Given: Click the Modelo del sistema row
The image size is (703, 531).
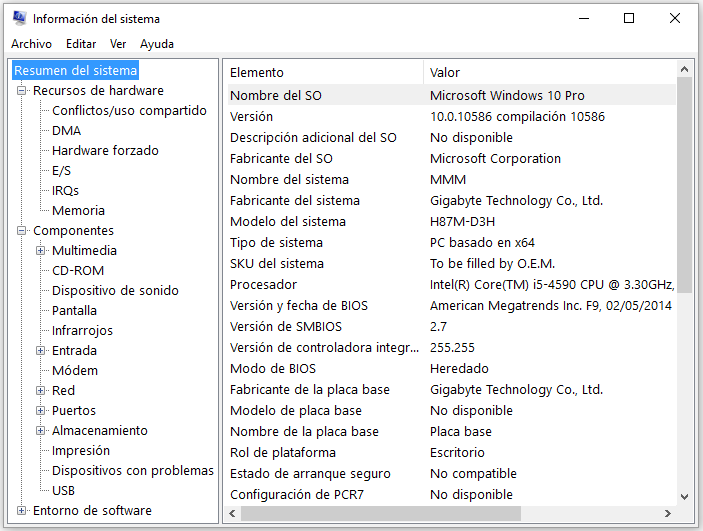Looking at the screenshot, I should (451, 222).
